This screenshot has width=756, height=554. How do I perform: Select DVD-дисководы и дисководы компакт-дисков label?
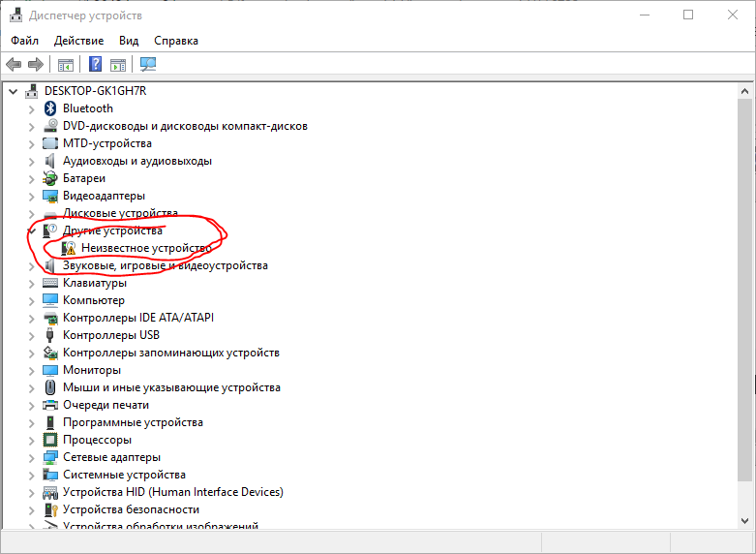[x=185, y=126]
